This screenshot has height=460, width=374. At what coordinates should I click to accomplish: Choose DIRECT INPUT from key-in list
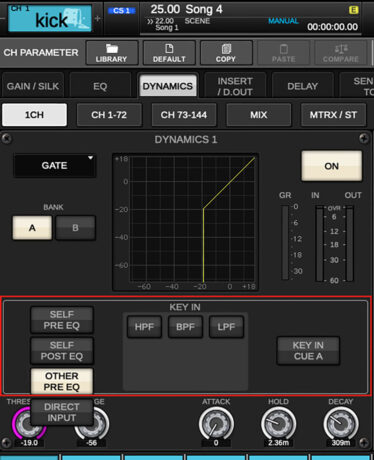pos(62,412)
